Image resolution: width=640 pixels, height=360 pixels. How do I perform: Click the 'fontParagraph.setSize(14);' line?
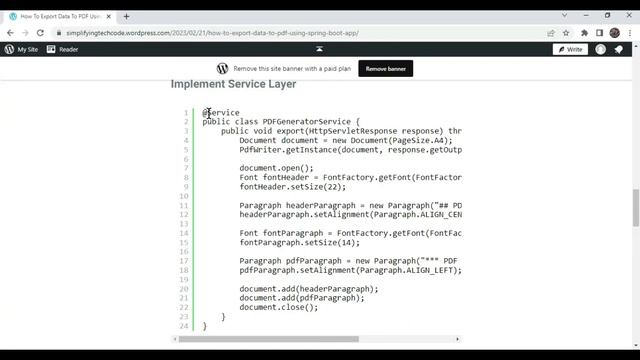(x=300, y=242)
